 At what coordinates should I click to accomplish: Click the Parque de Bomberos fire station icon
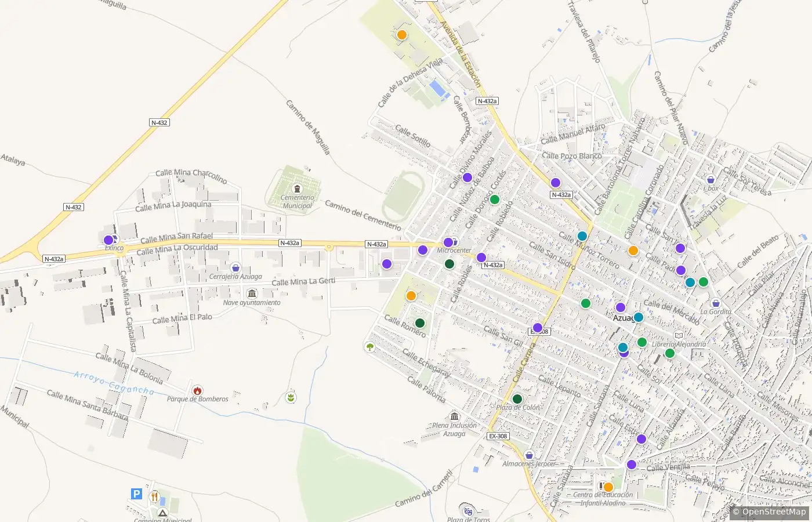(x=198, y=390)
